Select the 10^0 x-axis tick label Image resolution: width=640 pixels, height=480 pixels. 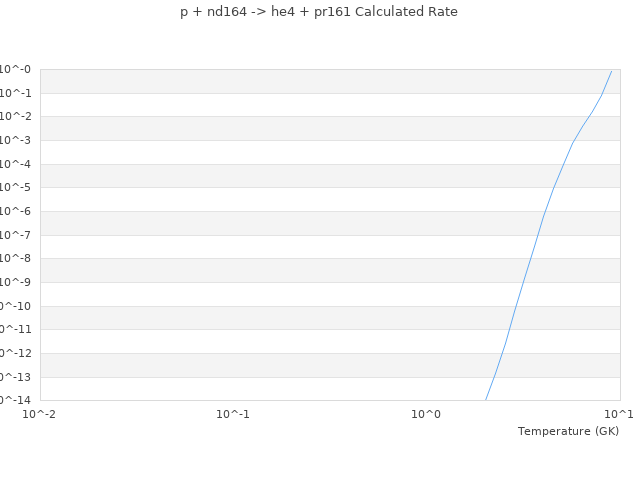click(426, 414)
